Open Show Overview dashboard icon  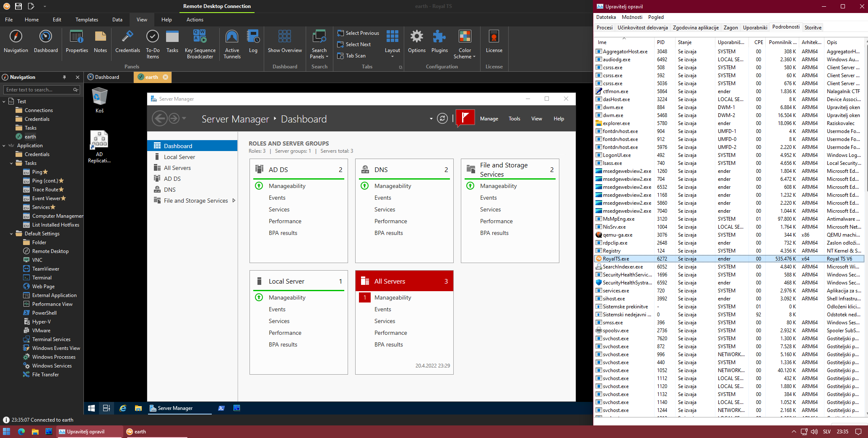pos(285,37)
